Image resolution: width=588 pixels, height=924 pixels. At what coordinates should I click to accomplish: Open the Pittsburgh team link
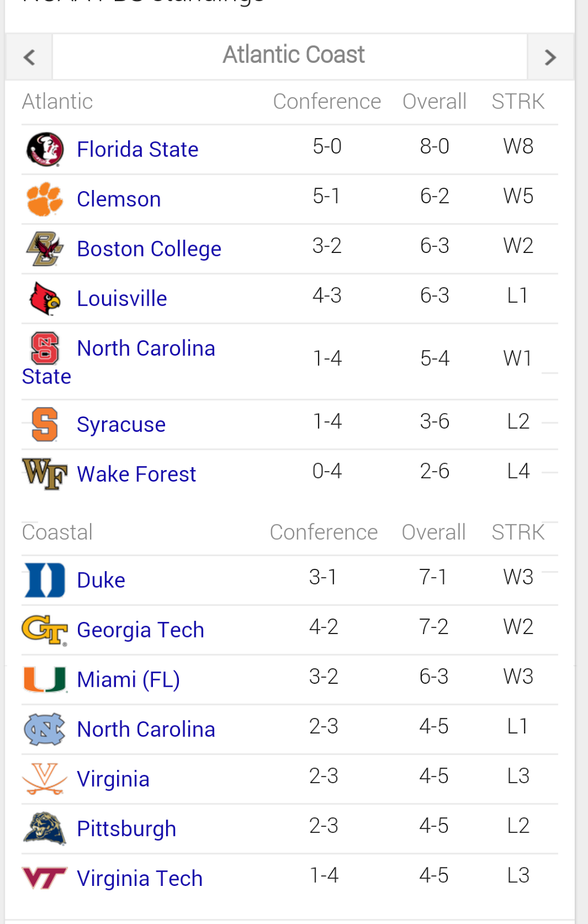(x=127, y=829)
